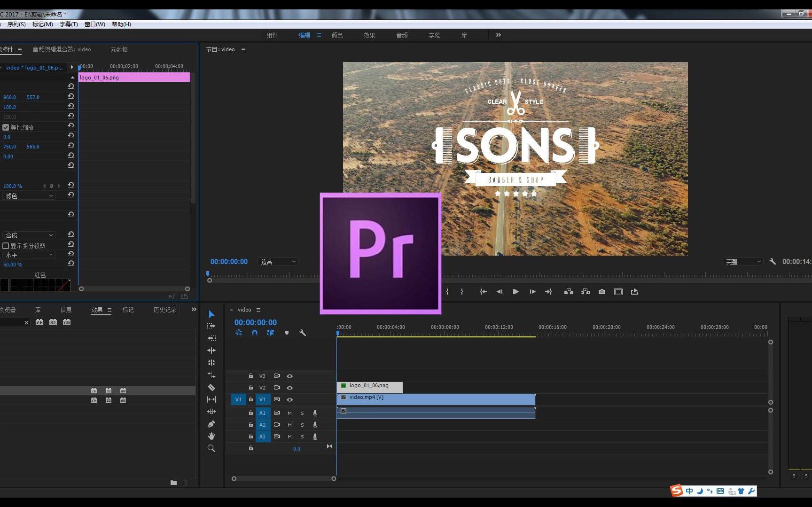The image size is (812, 507).
Task: Go to Out point
Action: tap(548, 292)
